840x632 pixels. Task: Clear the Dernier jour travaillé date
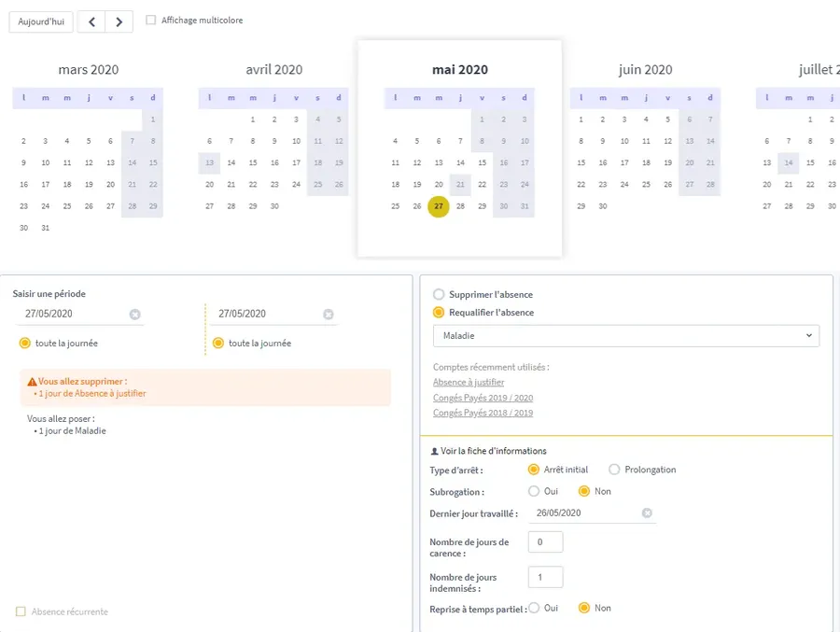coord(647,513)
